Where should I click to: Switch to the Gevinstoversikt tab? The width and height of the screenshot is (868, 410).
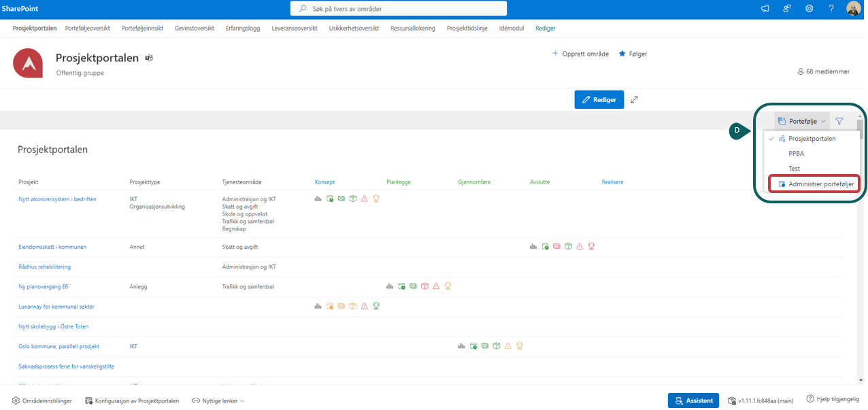[195, 29]
